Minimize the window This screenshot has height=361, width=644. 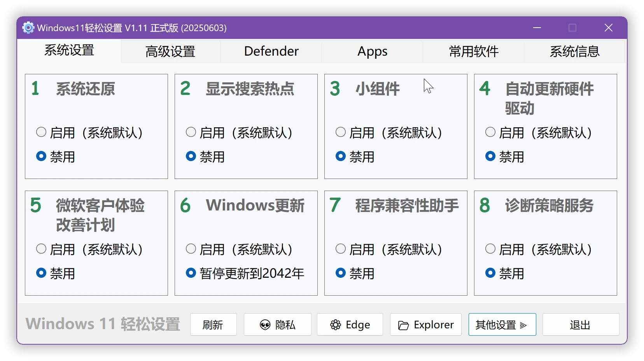click(537, 28)
